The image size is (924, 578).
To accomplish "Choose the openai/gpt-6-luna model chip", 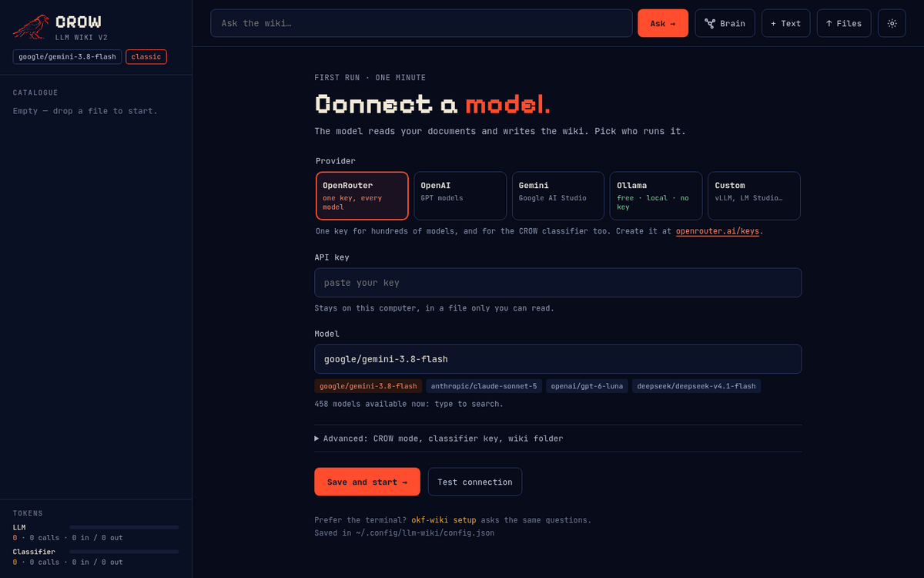I will 588,386.
